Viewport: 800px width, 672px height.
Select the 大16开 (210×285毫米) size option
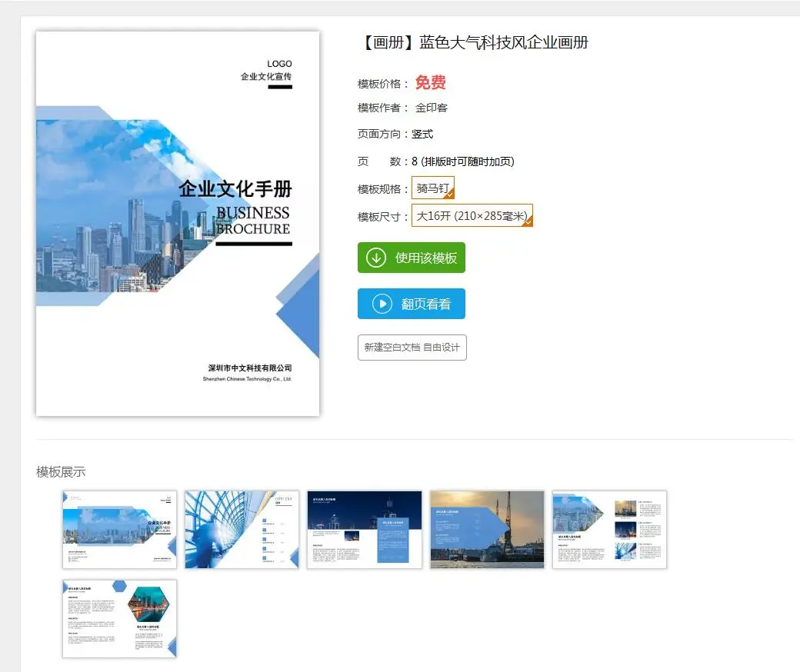click(472, 216)
